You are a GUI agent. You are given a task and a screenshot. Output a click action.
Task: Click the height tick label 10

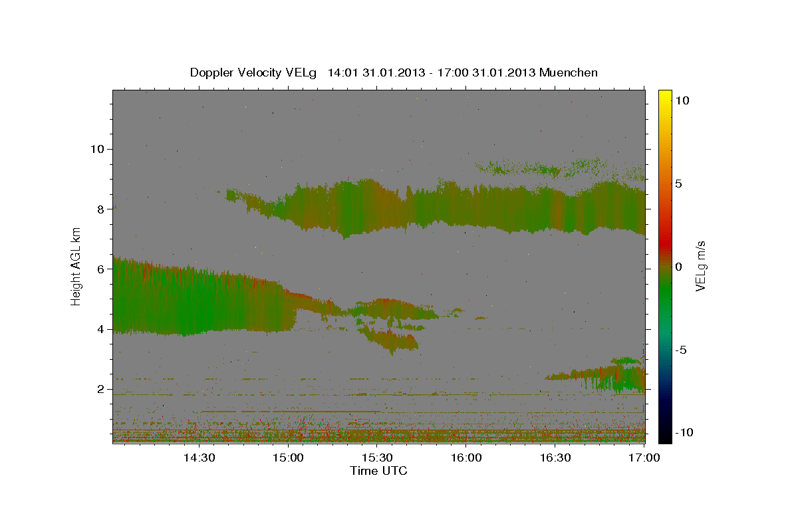98,149
